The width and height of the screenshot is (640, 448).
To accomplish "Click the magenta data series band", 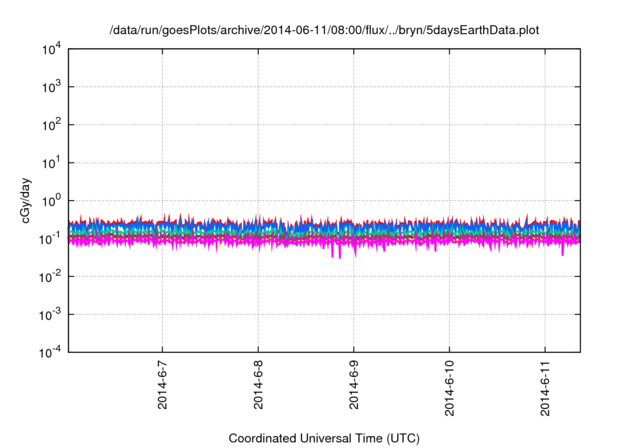I will pos(300,242).
